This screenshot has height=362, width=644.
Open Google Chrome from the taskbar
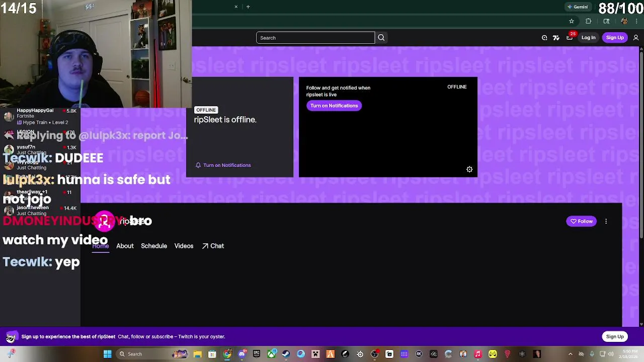coord(227,354)
